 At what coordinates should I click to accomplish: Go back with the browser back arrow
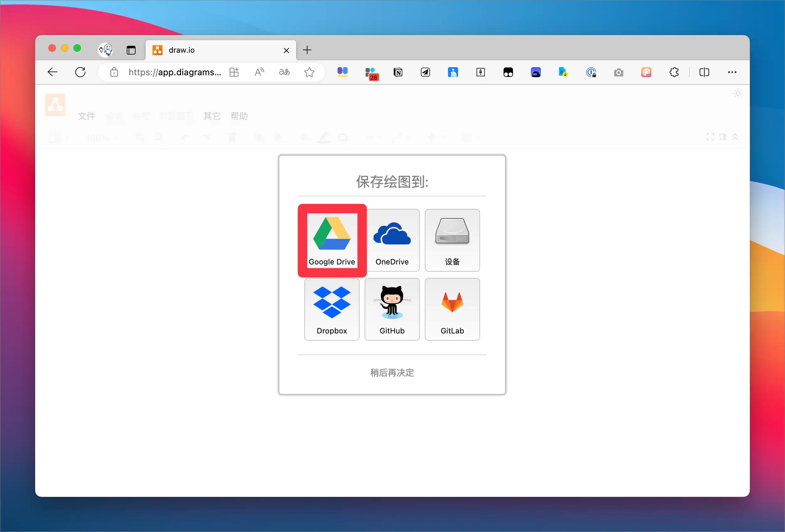(53, 72)
